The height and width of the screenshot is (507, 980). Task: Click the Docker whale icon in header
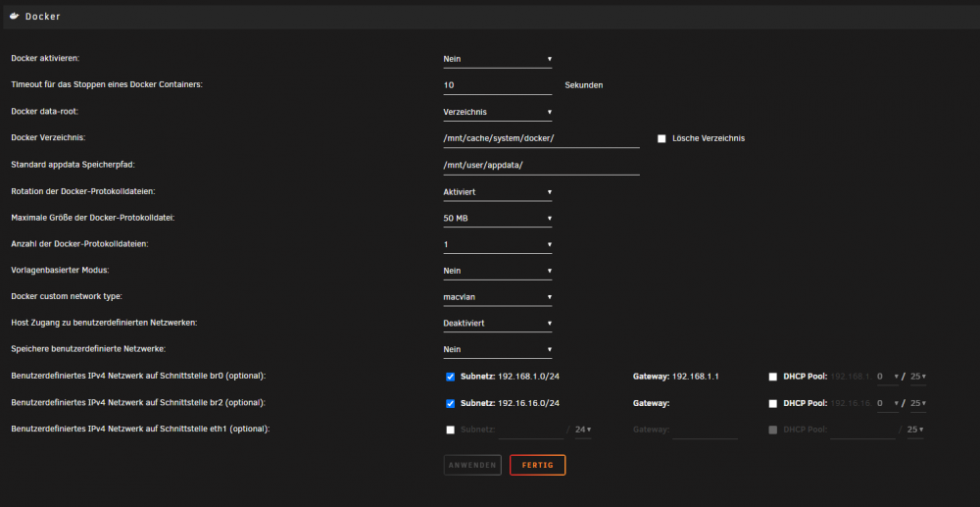pos(15,17)
